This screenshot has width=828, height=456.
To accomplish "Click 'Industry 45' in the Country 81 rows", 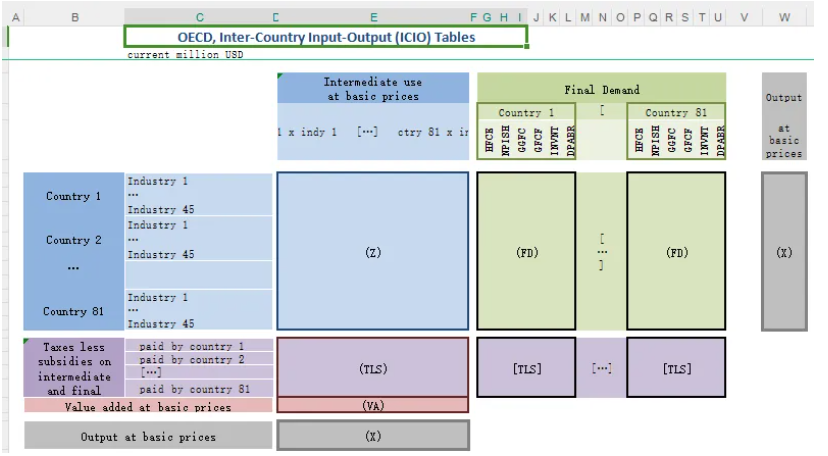I will point(161,324).
